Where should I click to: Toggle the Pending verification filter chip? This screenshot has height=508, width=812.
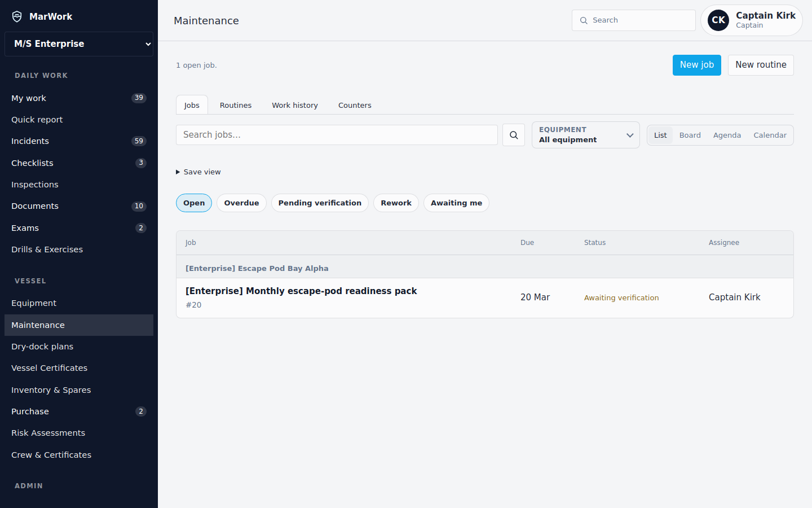pos(320,203)
